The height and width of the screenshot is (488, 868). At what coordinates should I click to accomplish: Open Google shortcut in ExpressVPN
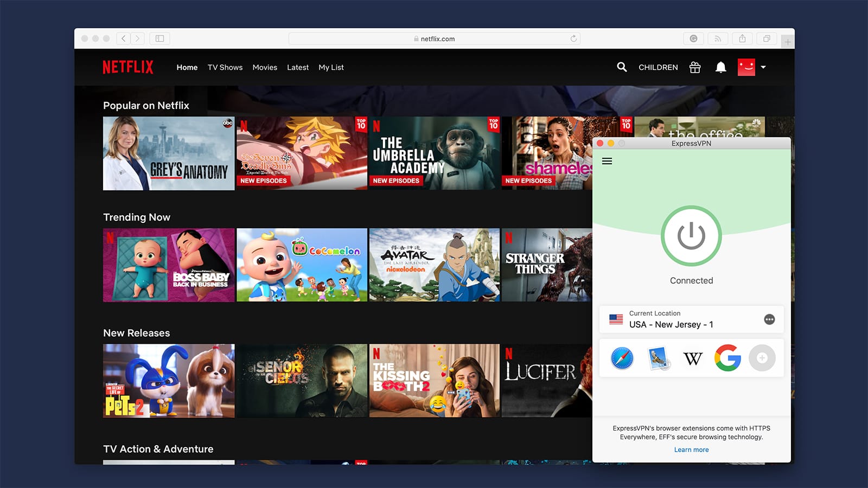[x=727, y=358]
